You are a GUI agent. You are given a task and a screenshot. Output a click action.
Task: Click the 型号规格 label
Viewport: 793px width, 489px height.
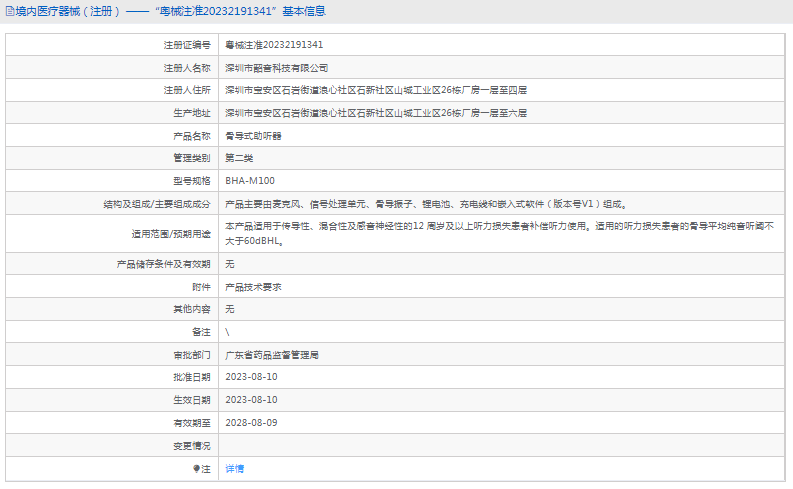click(192, 181)
